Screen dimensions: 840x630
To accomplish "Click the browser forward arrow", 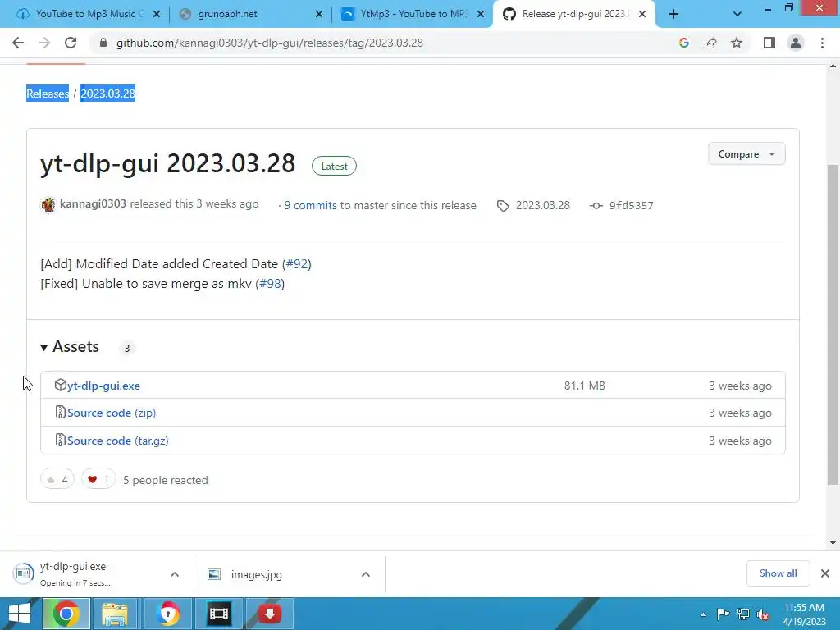I will pyautogui.click(x=44, y=43).
